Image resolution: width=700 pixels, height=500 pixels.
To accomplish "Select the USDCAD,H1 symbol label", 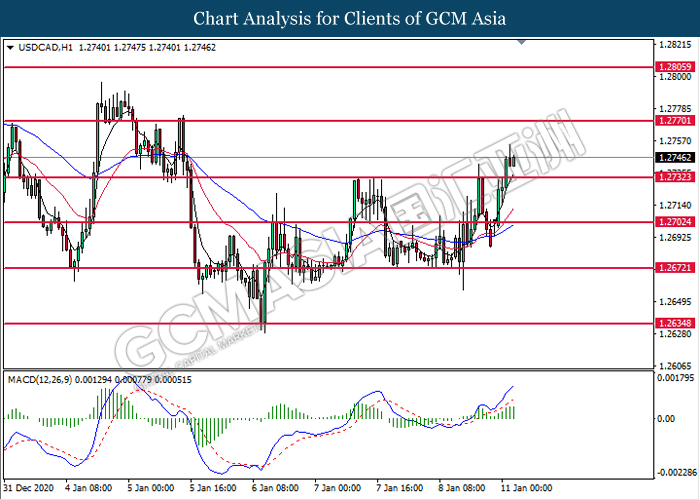I will pyautogui.click(x=46, y=47).
